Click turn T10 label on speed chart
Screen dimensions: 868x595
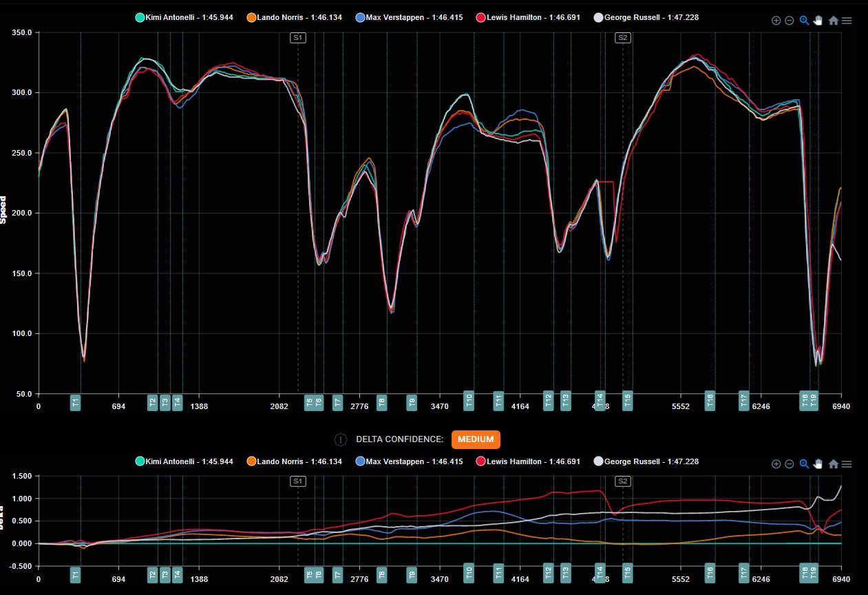coord(469,400)
